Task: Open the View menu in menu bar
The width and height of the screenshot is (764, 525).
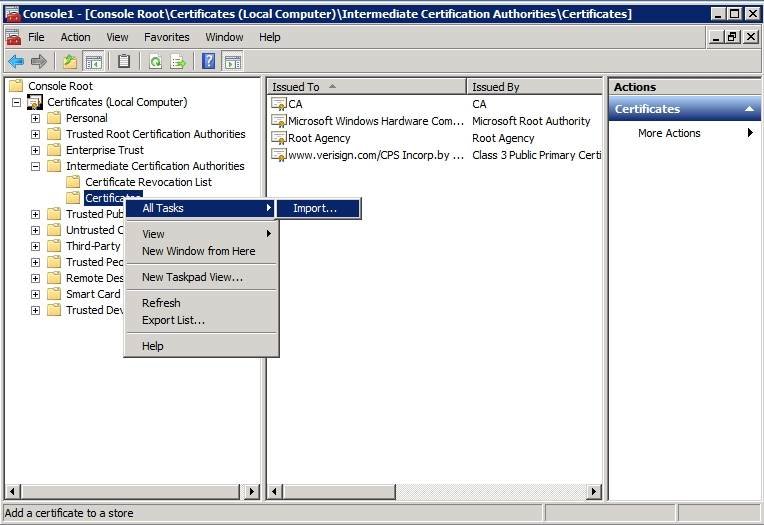Action: pos(117,37)
